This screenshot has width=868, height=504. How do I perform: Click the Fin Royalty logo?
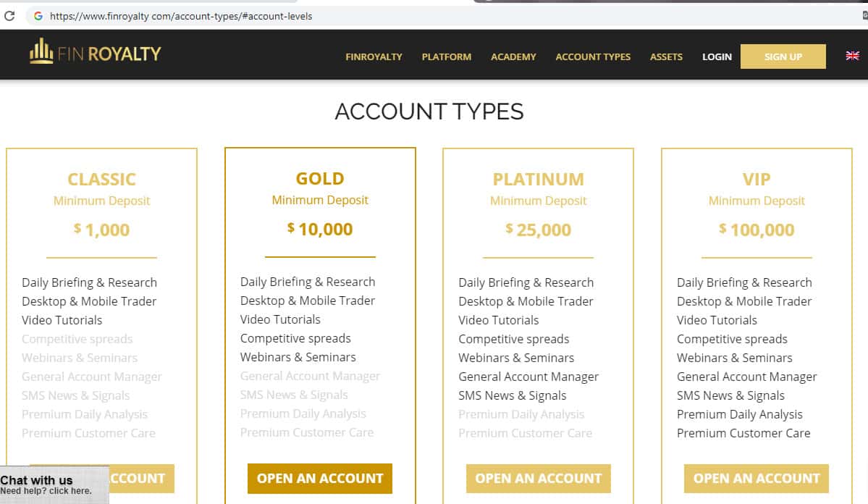point(95,52)
